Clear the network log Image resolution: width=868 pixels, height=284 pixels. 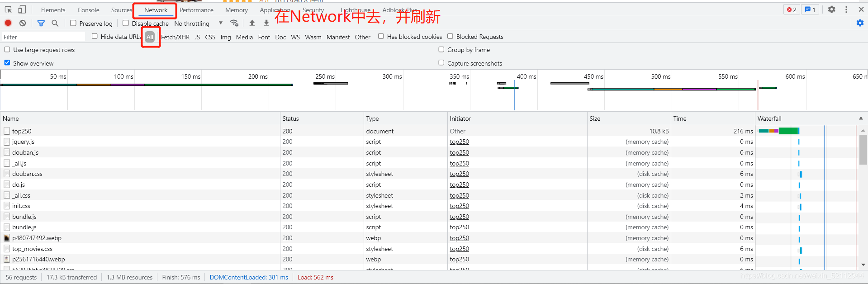[x=23, y=23]
